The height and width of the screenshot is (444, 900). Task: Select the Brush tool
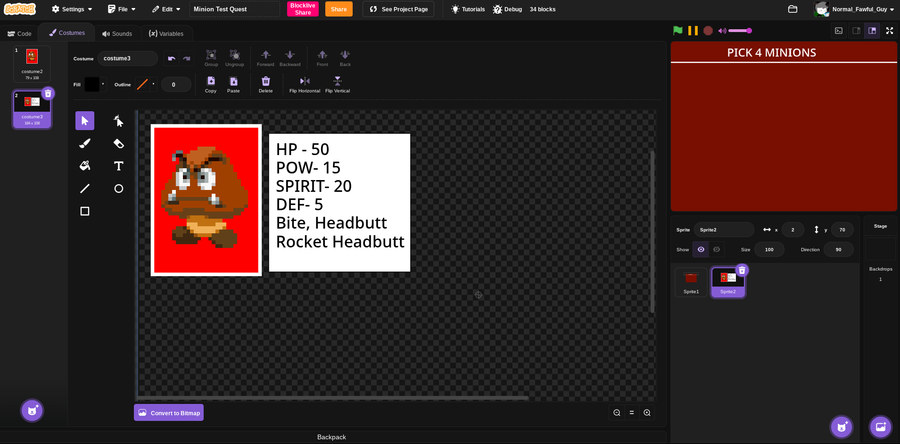coord(85,143)
